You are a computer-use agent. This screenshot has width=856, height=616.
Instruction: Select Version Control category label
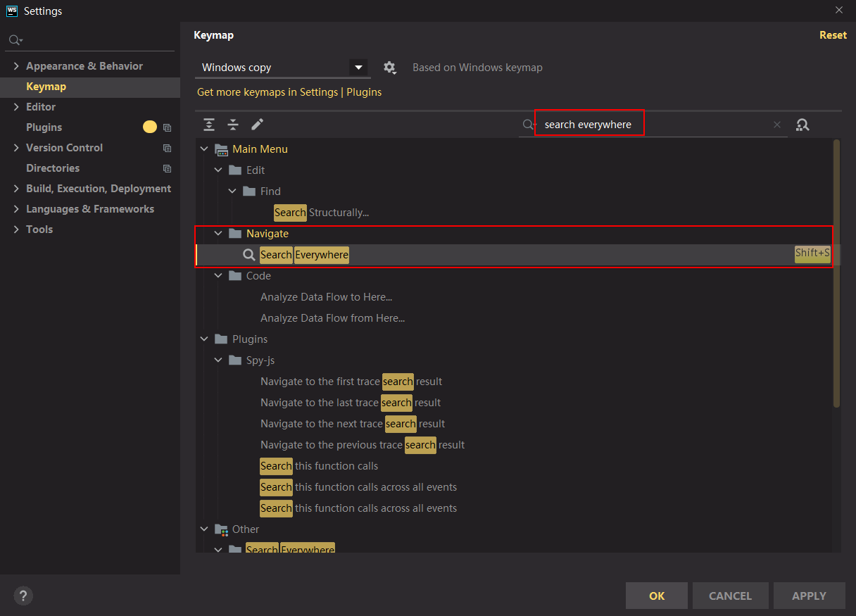coord(64,148)
